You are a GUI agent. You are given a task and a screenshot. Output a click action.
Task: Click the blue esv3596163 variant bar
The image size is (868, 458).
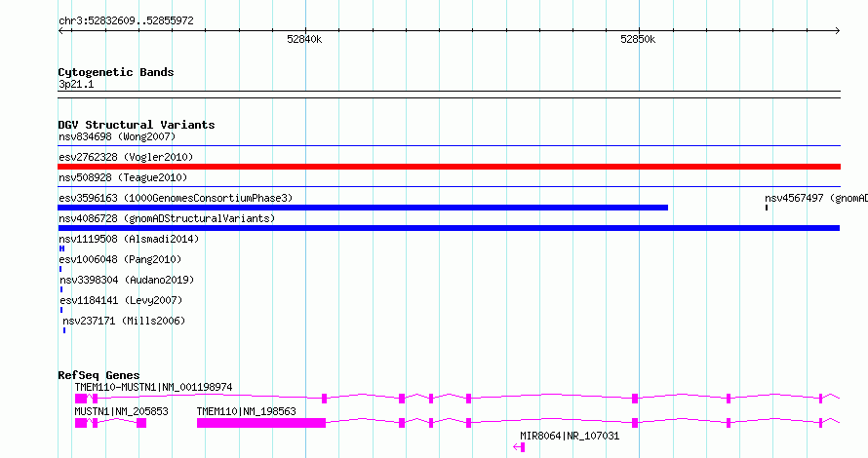pyautogui.click(x=363, y=208)
